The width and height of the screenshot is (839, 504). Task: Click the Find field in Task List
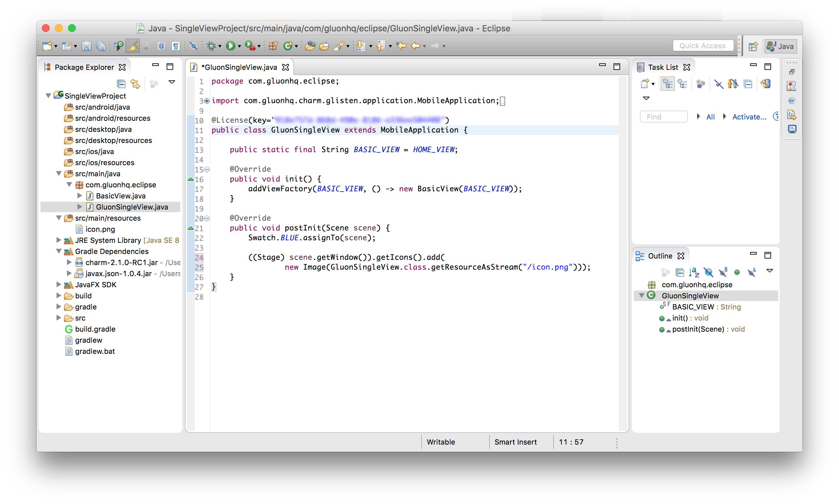[x=663, y=117]
